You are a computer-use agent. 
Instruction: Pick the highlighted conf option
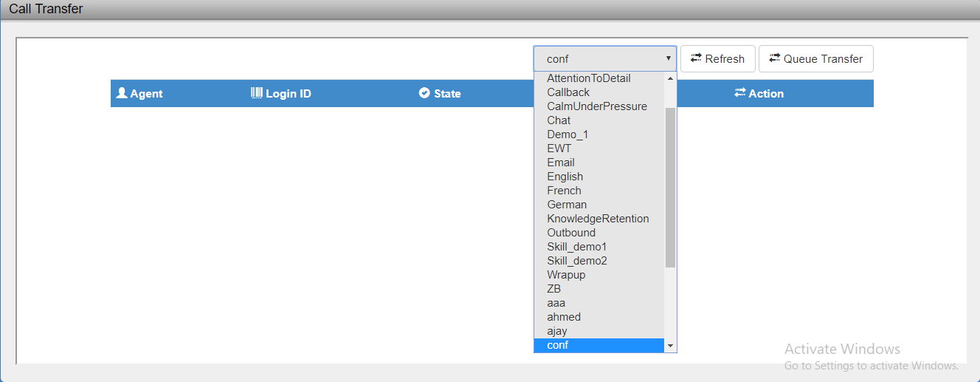click(x=558, y=345)
